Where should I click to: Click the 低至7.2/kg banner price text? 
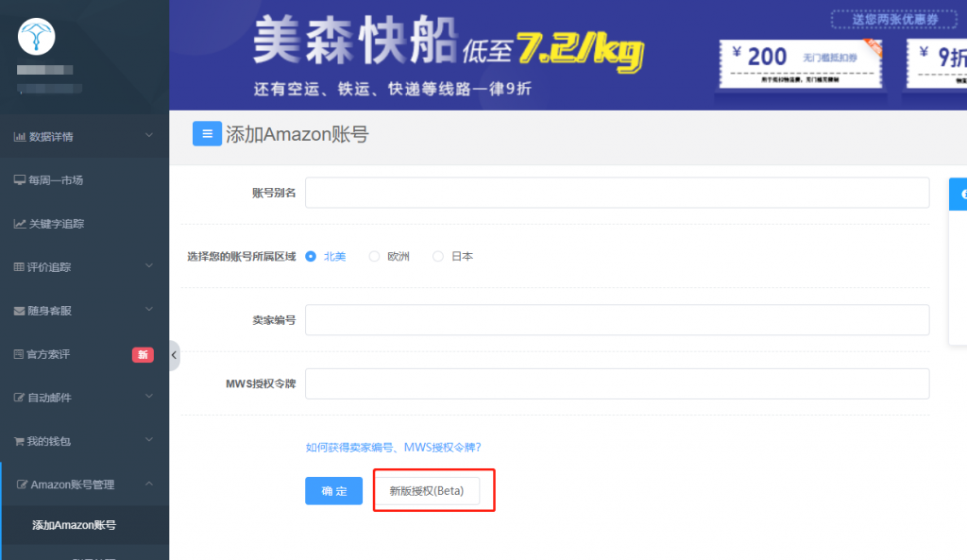[553, 51]
